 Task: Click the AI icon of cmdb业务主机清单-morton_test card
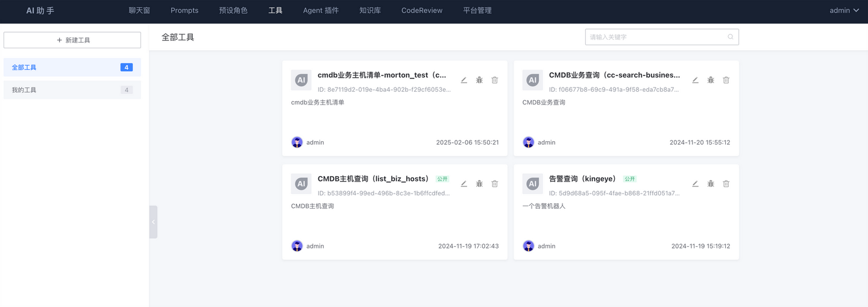[301, 80]
